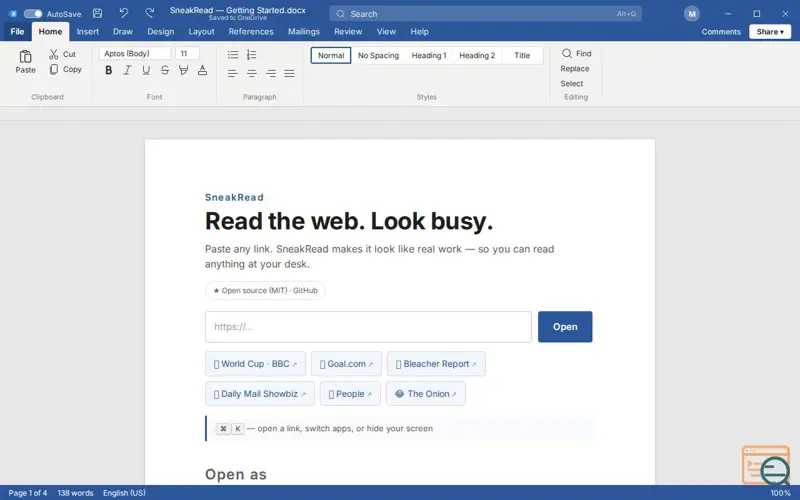Apply the Title style
The image size is (800, 500).
coord(522,55)
